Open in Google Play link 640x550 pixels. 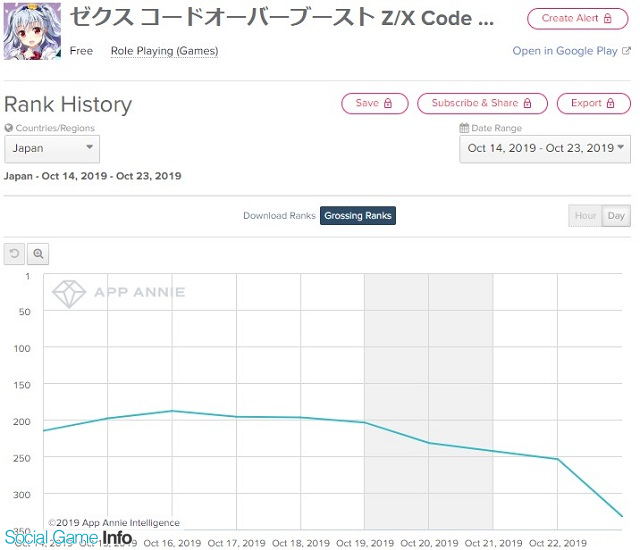point(565,51)
